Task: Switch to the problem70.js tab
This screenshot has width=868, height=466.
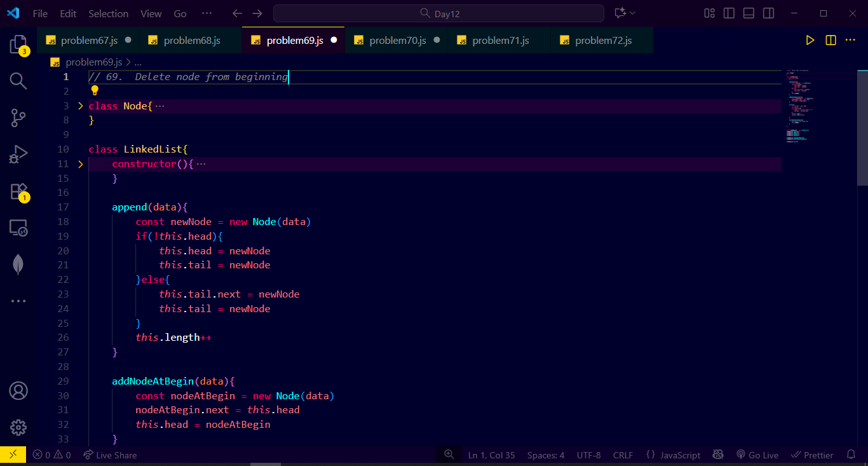Action: pyautogui.click(x=397, y=40)
